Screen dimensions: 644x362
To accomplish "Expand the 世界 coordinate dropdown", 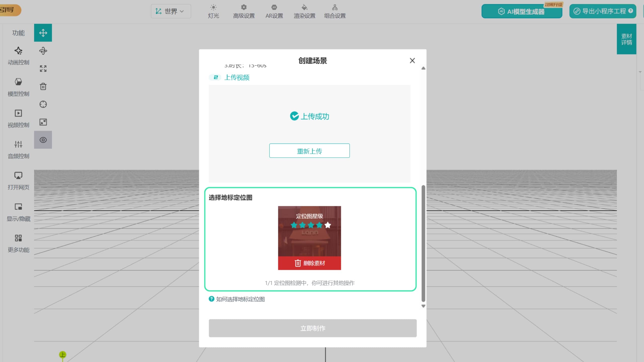I will (x=171, y=11).
